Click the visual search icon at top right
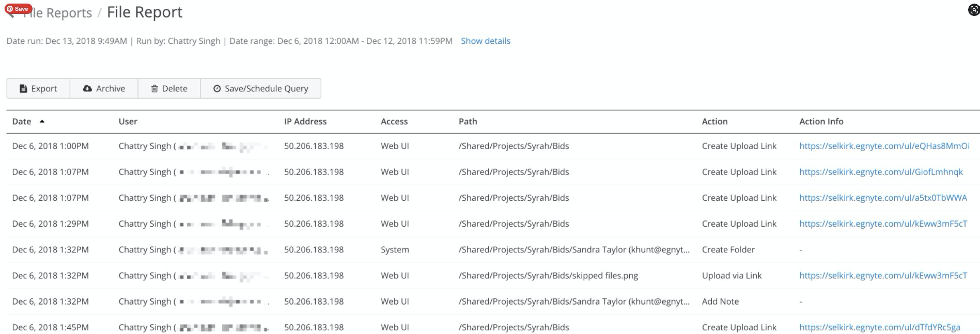This screenshot has width=980, height=334. (x=973, y=9)
